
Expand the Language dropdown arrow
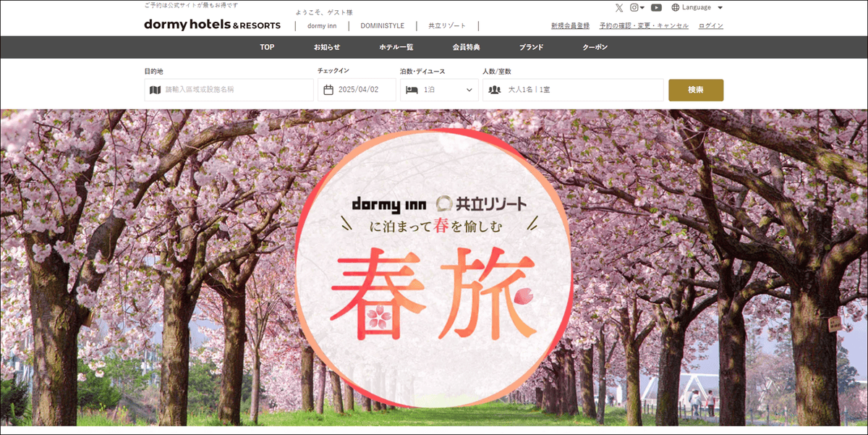click(x=720, y=8)
